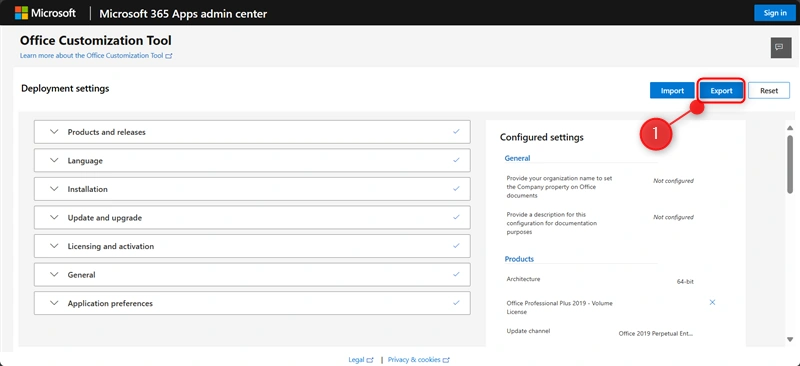This screenshot has height=366, width=800.
Task: Click the Deployment settings heading
Action: 65,88
